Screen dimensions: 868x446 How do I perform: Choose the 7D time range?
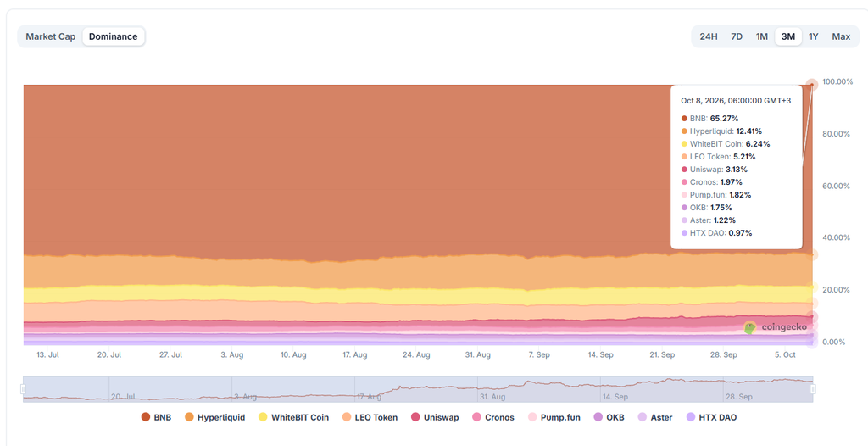click(x=737, y=36)
